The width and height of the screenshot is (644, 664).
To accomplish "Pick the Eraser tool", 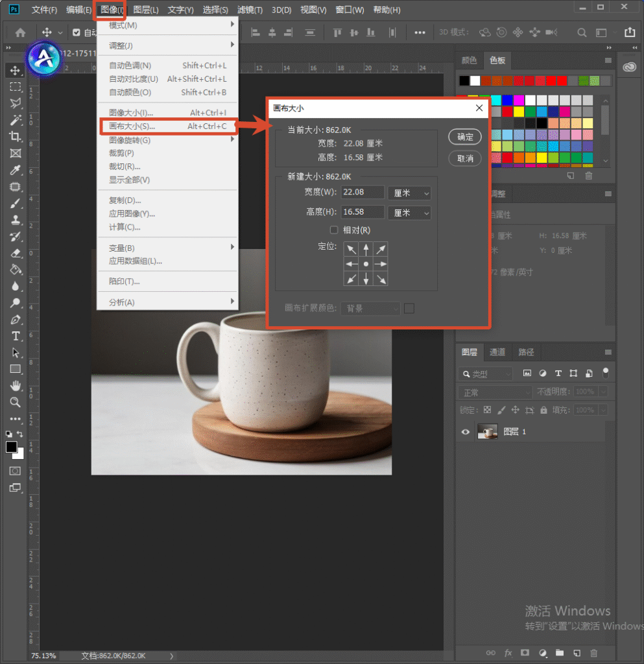I will (16, 254).
